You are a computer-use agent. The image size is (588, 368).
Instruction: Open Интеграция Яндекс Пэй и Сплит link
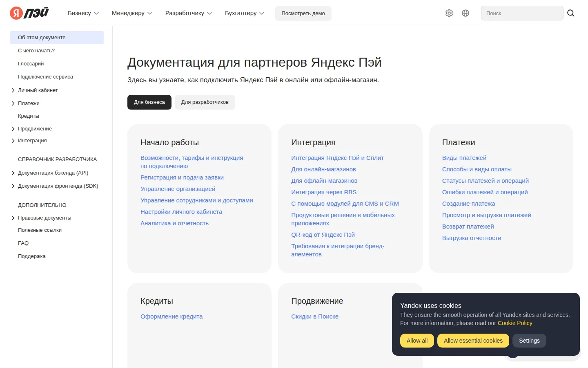click(337, 158)
